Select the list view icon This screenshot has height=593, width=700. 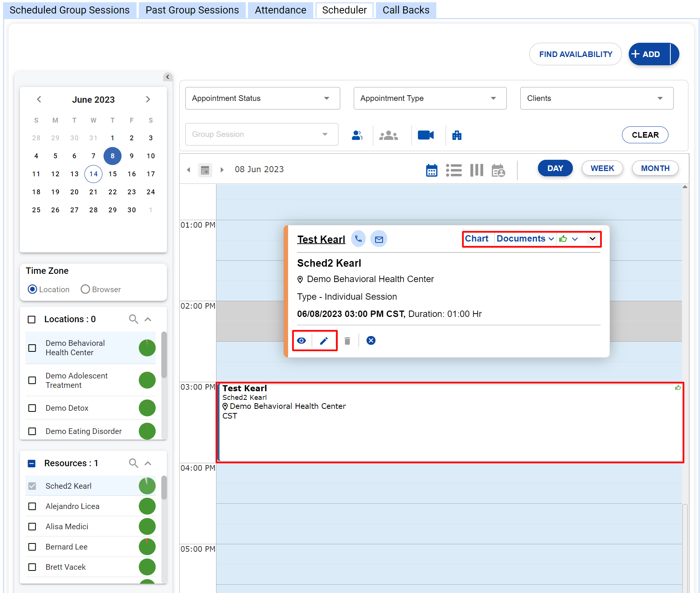[x=454, y=170]
